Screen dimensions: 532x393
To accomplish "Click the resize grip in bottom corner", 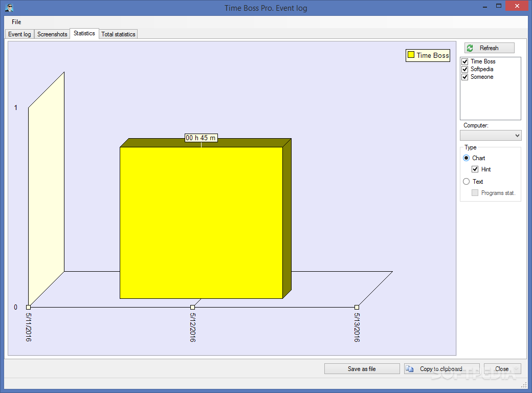I will (524, 385).
